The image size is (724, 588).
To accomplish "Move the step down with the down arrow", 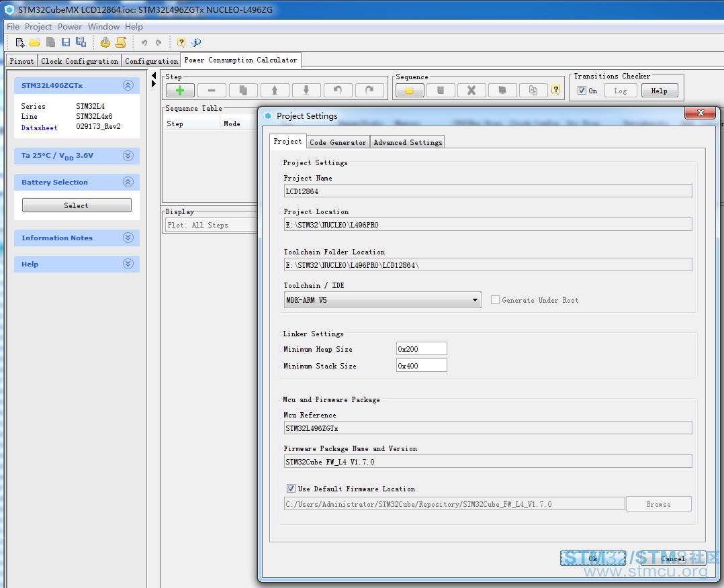I will pos(306,91).
